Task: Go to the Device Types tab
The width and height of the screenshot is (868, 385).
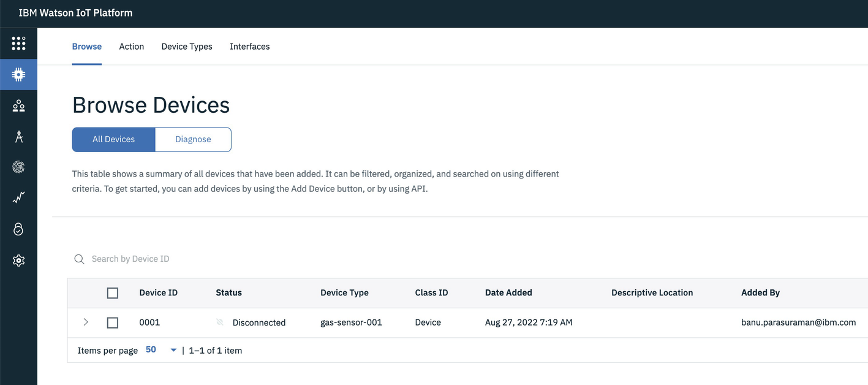Action: (x=187, y=47)
